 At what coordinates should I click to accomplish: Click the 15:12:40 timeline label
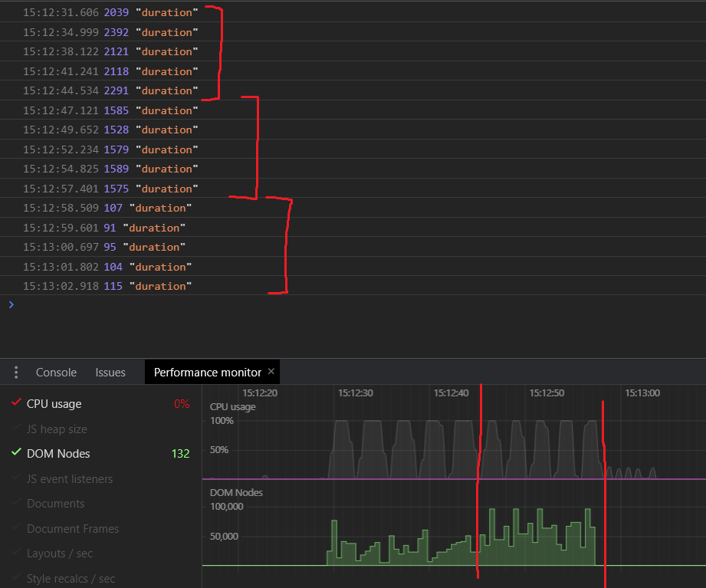pyautogui.click(x=452, y=393)
